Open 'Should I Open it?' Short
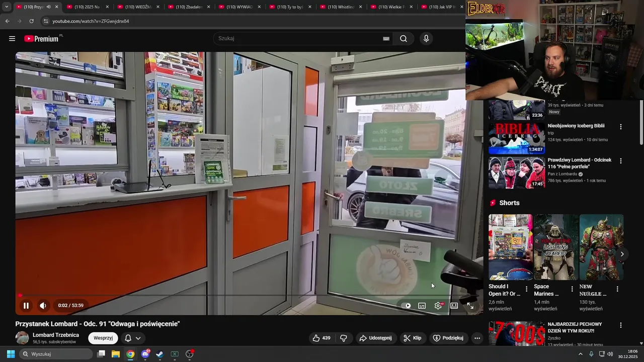Screen dimensions: 644x362 pos(511,247)
